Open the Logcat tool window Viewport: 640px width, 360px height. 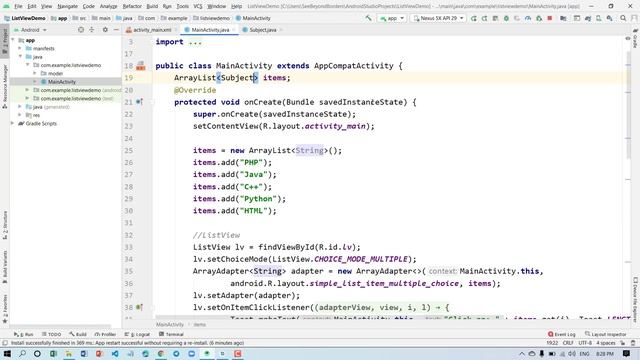point(138,334)
